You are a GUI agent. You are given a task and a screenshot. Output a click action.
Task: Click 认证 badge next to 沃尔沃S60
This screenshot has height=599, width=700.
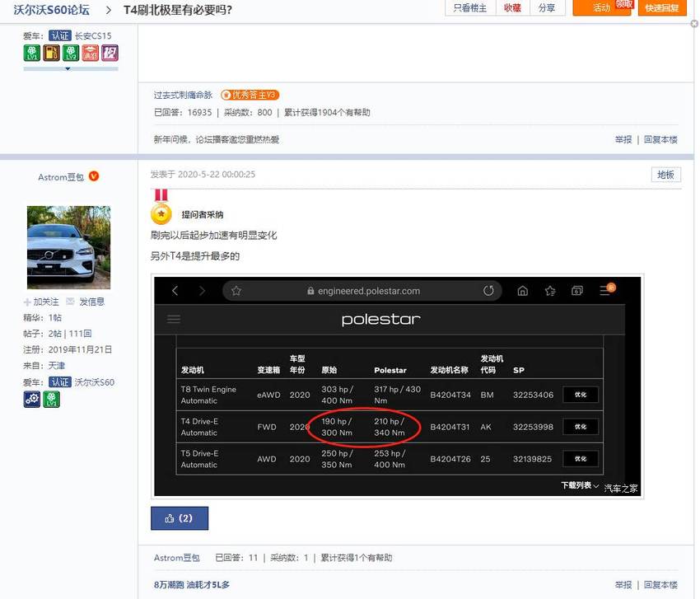click(60, 382)
